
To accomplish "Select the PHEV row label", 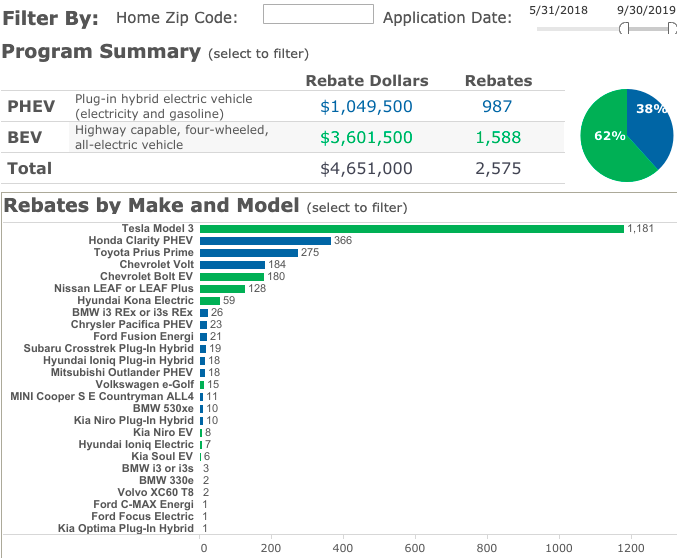I will point(31,106).
